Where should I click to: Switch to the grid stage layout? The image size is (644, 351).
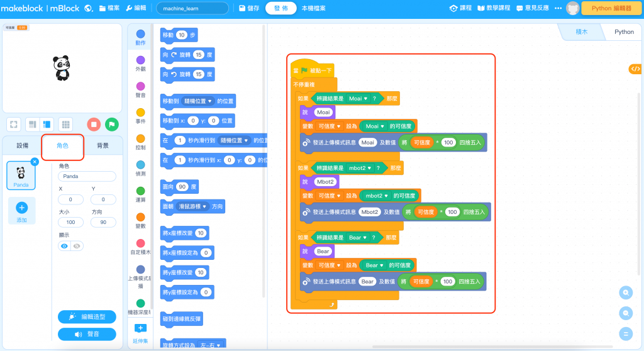[65, 124]
